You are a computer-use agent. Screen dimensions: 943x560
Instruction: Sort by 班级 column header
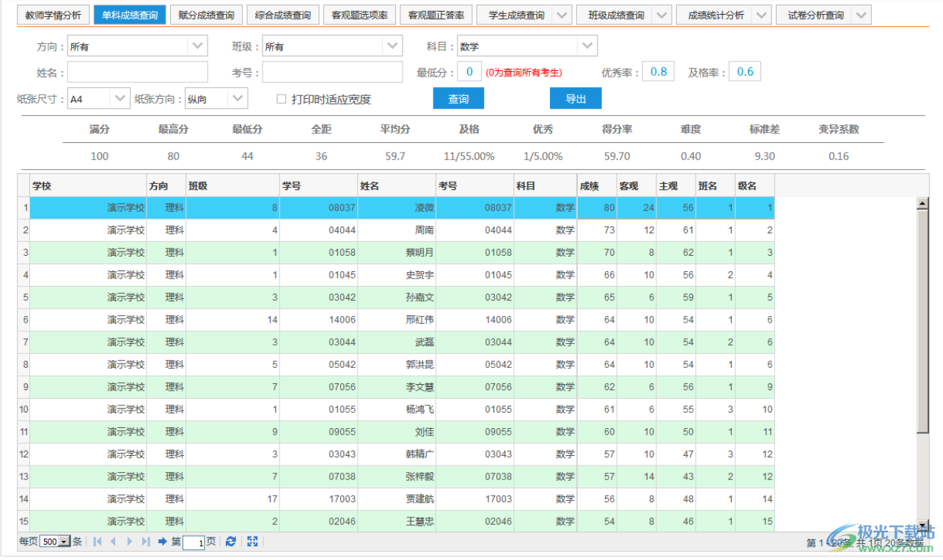[232, 186]
